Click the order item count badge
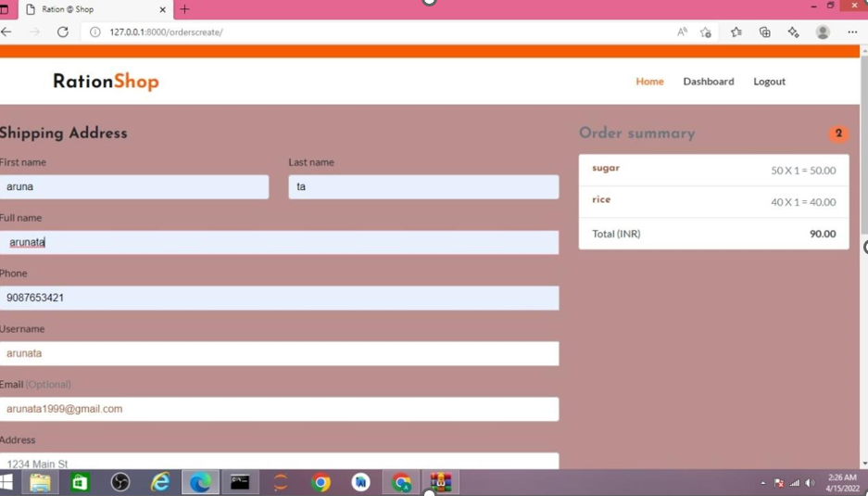This screenshot has width=868, height=496. coord(838,134)
